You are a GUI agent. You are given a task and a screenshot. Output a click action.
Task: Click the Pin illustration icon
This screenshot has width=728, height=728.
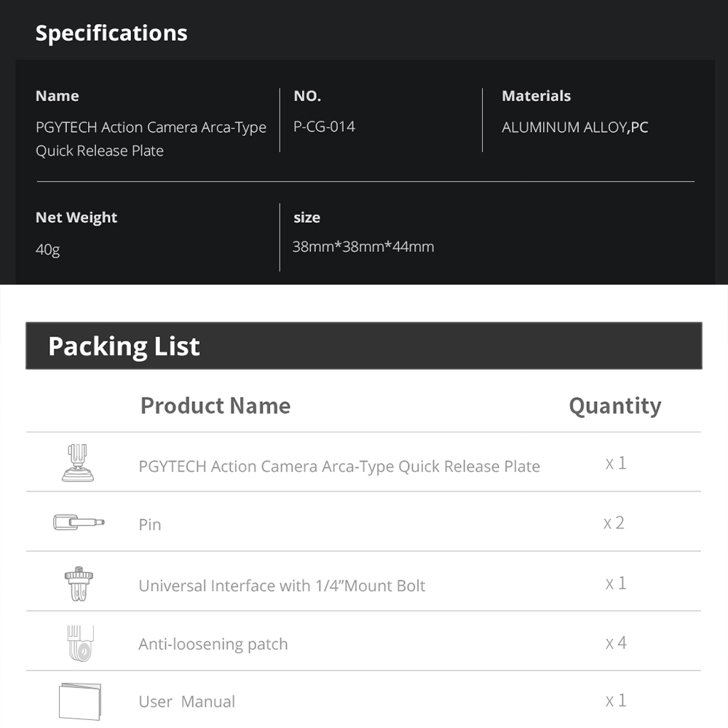(x=79, y=522)
